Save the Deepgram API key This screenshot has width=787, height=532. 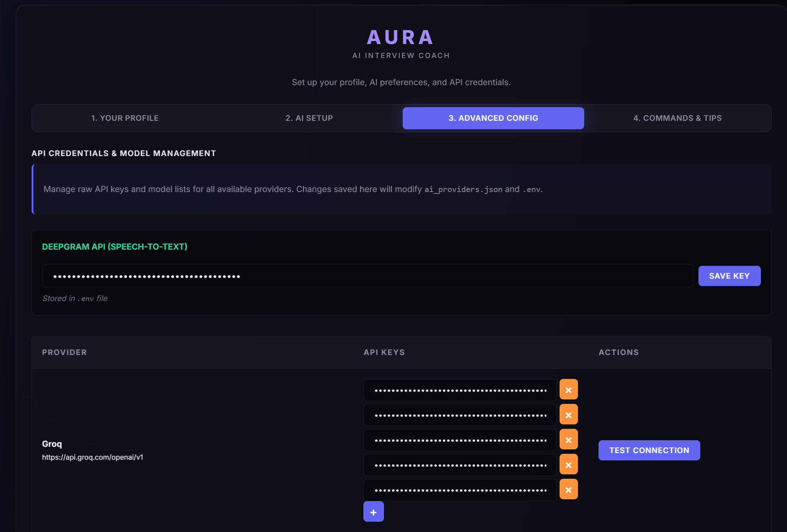tap(729, 276)
